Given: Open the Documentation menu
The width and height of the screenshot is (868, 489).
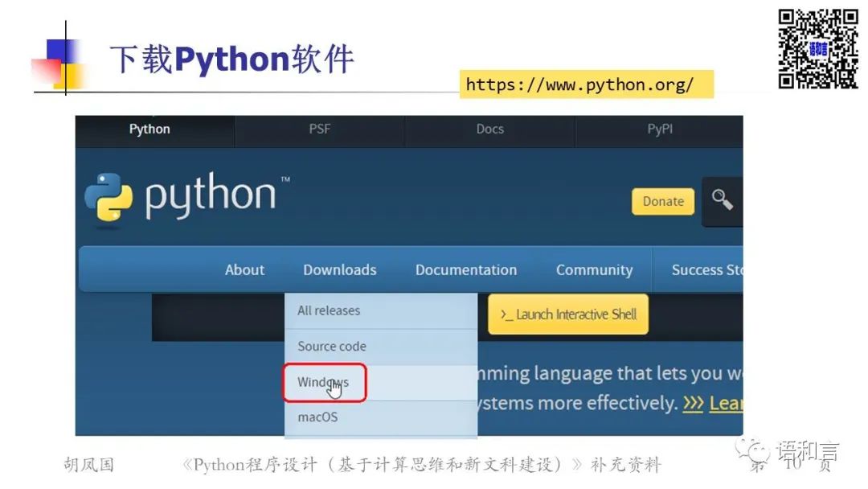Looking at the screenshot, I should (466, 269).
